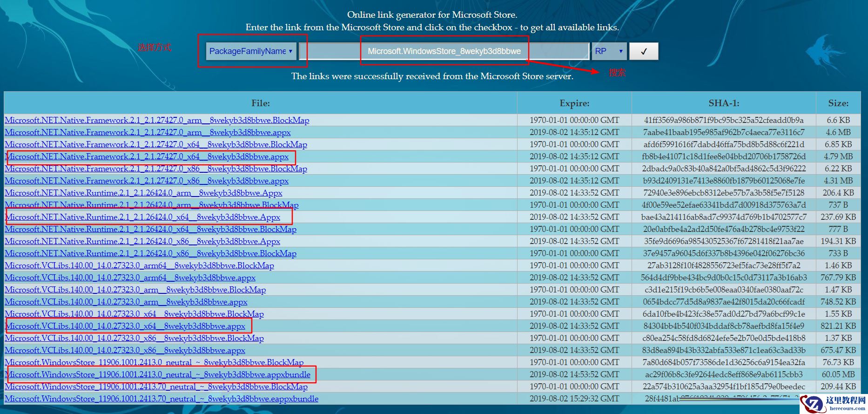This screenshot has height=414, width=868.
Task: Download NET.Native.Runtime 2.1.26424.0 x64 Appx
Action: [x=142, y=217]
